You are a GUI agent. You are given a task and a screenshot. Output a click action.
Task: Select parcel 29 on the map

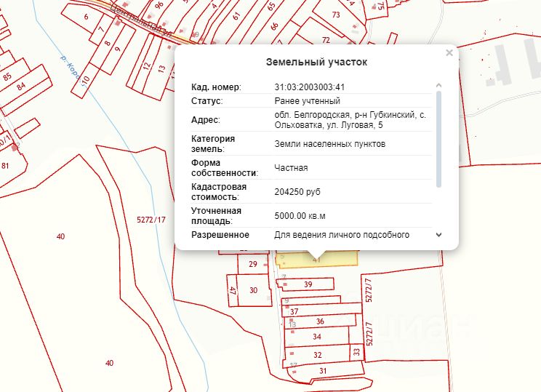pyautogui.click(x=252, y=264)
